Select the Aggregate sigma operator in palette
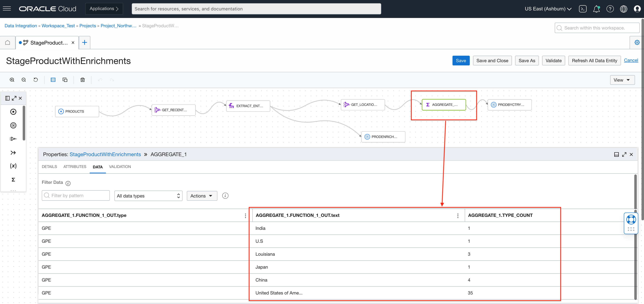Viewport: 644px width, 304px height. pyautogui.click(x=13, y=179)
